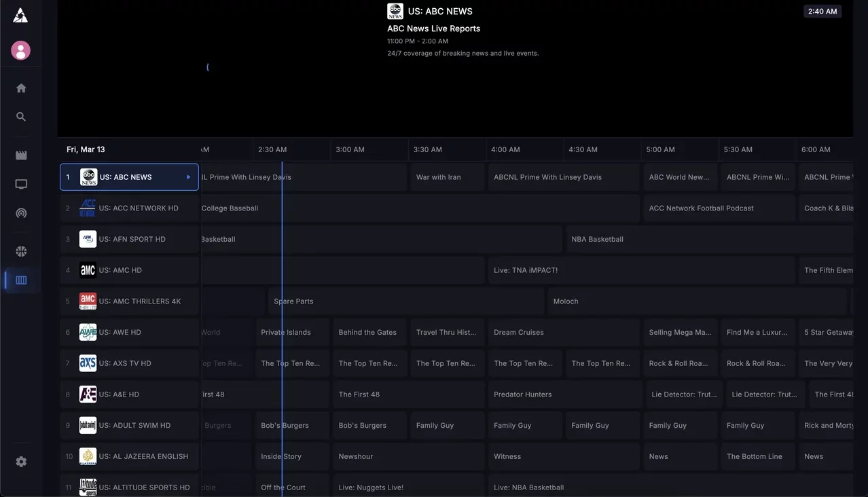Open The Fifth Elem program cell
Image resolution: width=868 pixels, height=497 pixels.
(826, 270)
